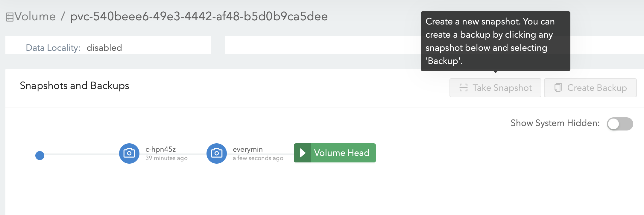Click the c-hpn45z snapshot label

pyautogui.click(x=161, y=149)
